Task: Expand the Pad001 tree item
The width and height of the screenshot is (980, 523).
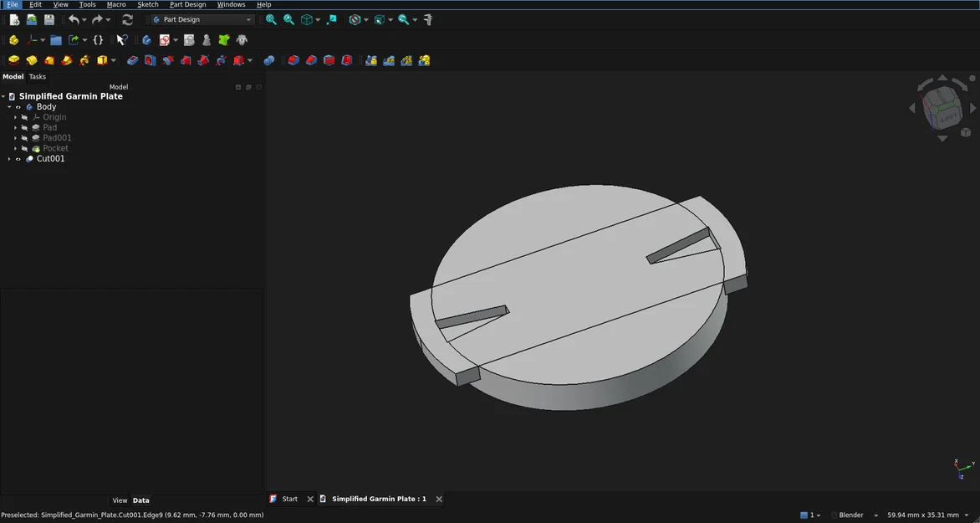Action: 16,137
